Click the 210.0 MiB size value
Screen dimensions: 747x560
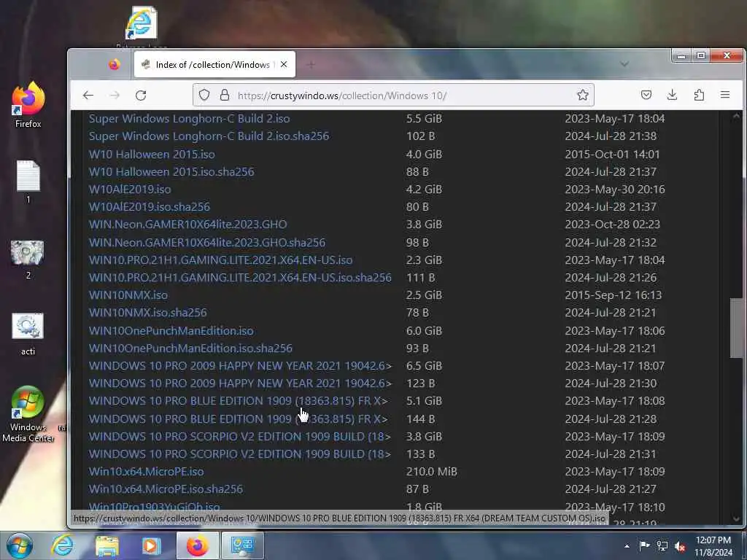point(432,472)
